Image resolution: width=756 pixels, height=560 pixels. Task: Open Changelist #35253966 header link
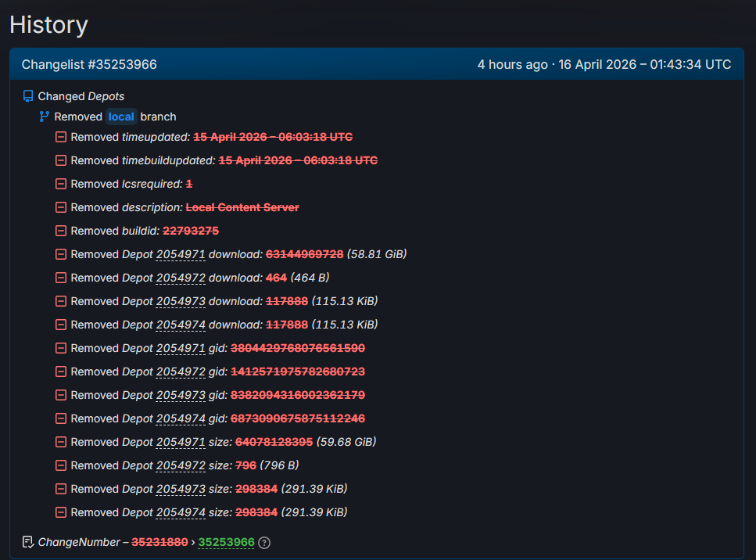point(89,65)
